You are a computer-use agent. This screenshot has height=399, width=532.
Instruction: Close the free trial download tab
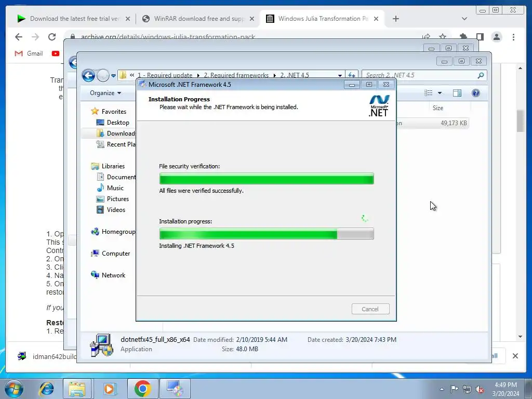click(x=128, y=19)
